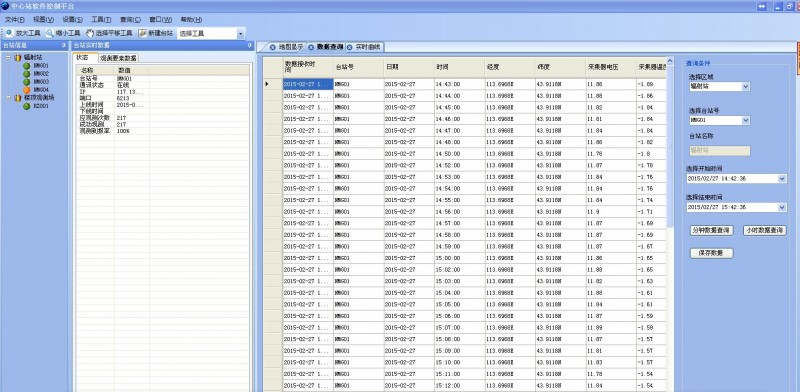The height and width of the screenshot is (392, 800).
Task: Activate the 选择平移工具 hand pan icon
Action: click(90, 33)
